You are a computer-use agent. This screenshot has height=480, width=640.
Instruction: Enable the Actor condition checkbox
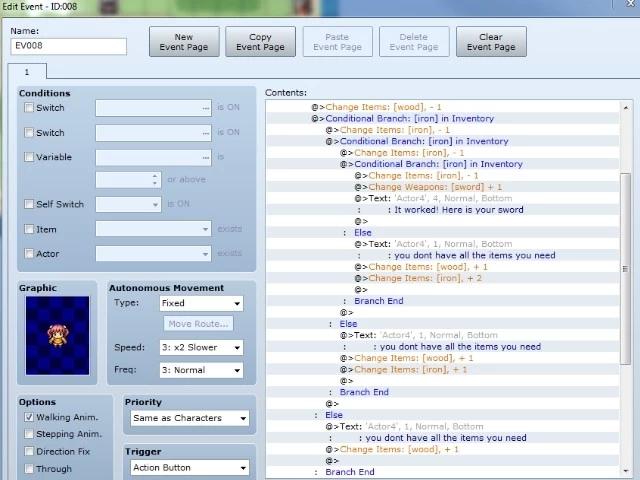point(29,253)
